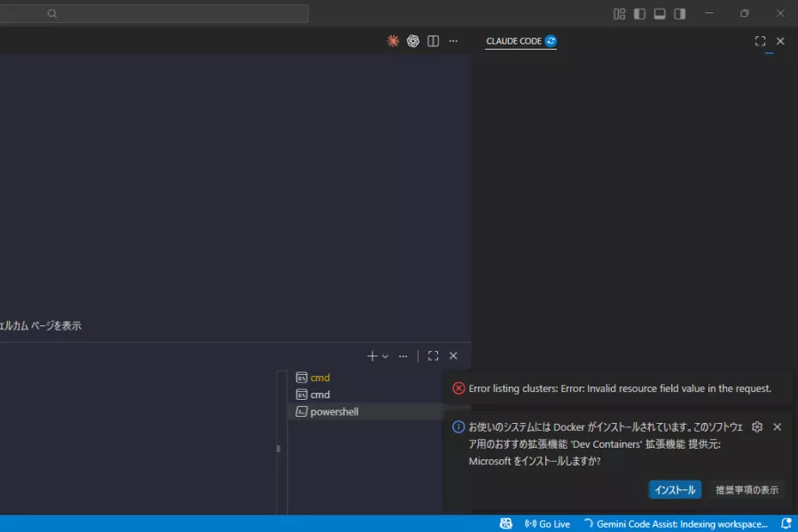
Task: Open terminal views and more actions menu
Action: click(403, 356)
